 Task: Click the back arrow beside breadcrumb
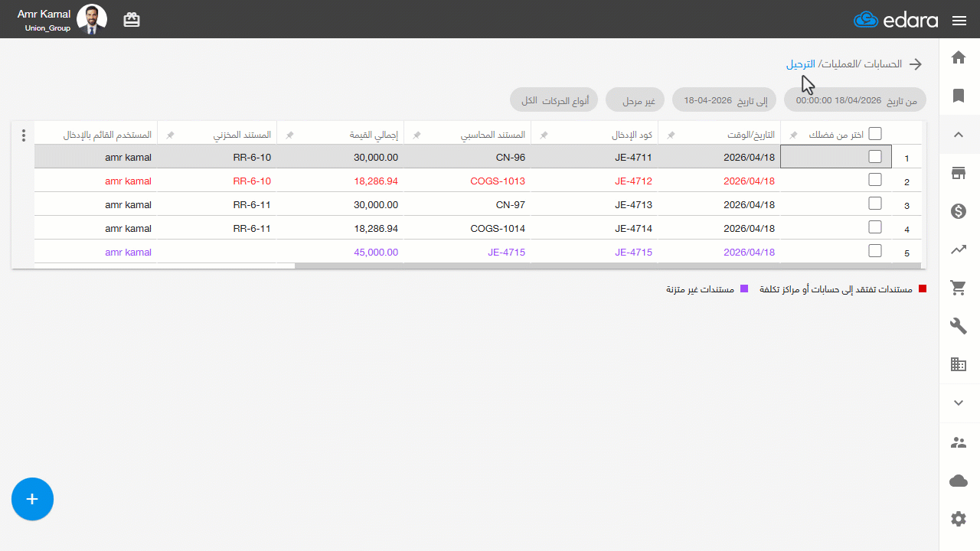pos(916,64)
